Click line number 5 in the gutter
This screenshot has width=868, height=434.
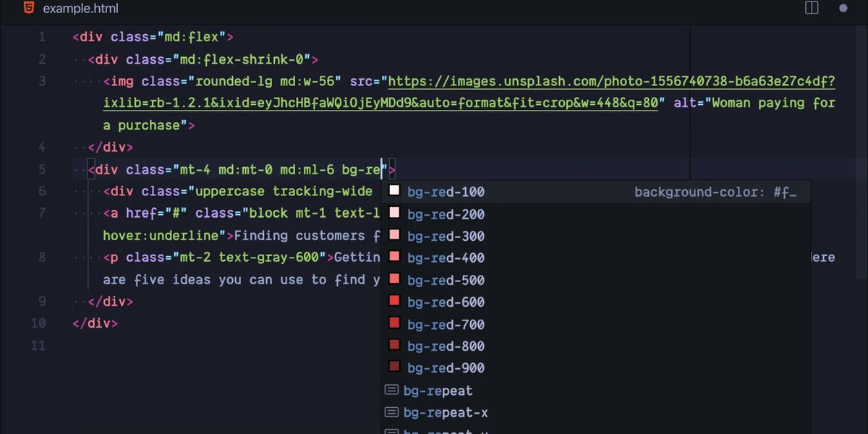[41, 169]
